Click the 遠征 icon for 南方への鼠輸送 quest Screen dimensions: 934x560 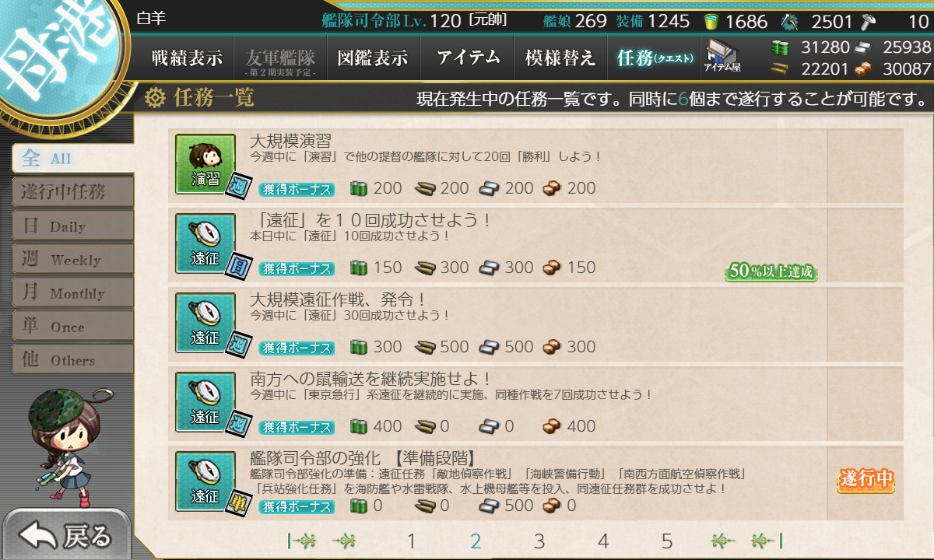click(x=205, y=402)
